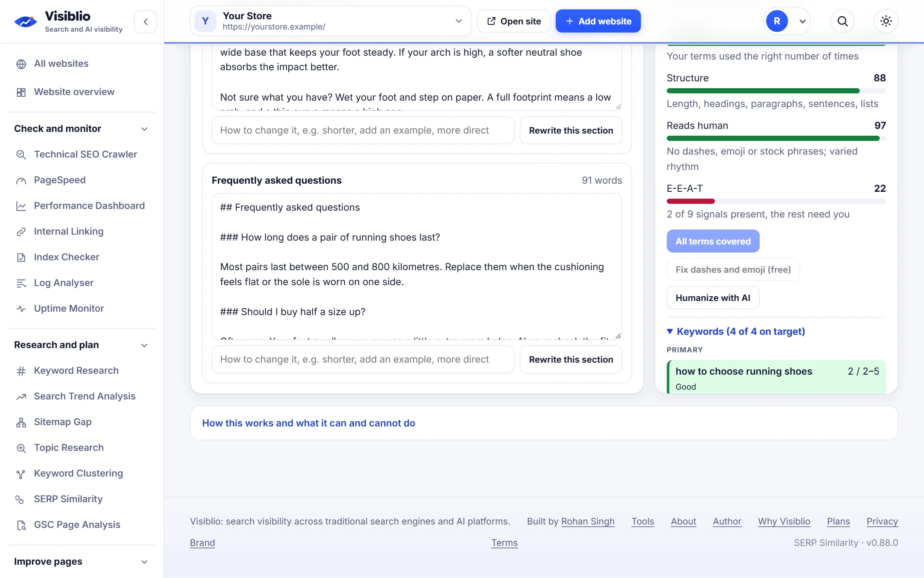
Task: Click Humanize with AI button
Action: tap(713, 298)
